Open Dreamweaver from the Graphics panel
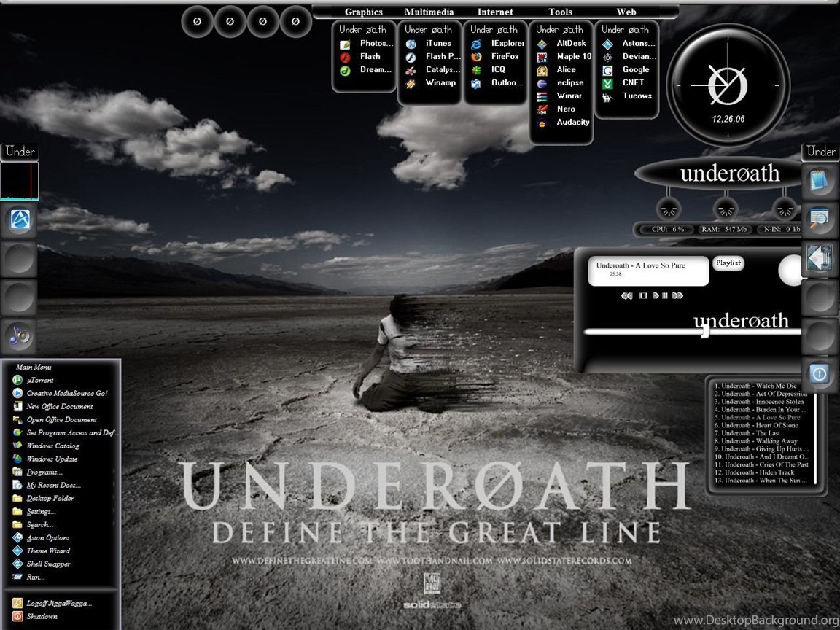This screenshot has height=630, width=840. (365, 70)
